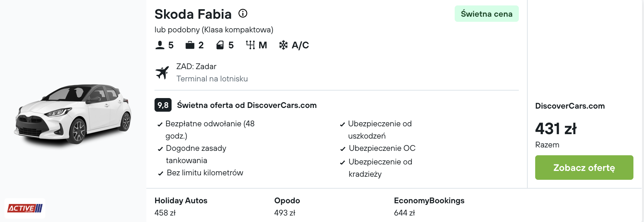Click the Active car rental logo
This screenshot has width=644, height=222.
25,208
